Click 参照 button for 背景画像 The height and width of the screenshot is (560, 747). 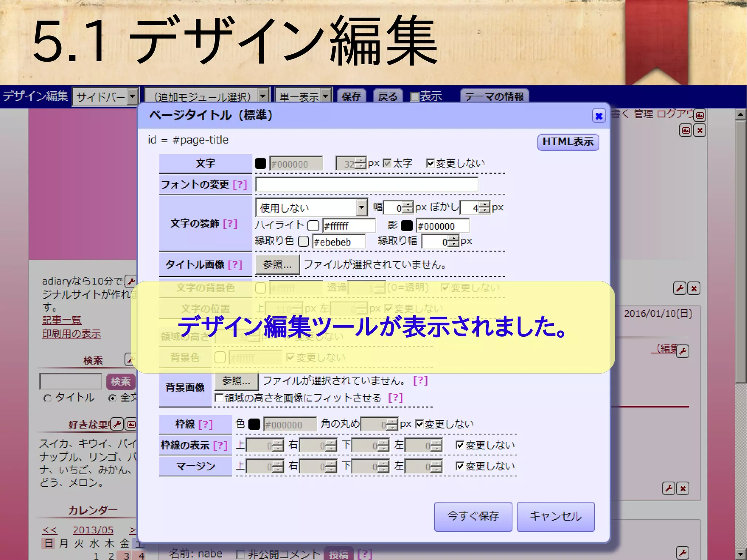point(236,381)
